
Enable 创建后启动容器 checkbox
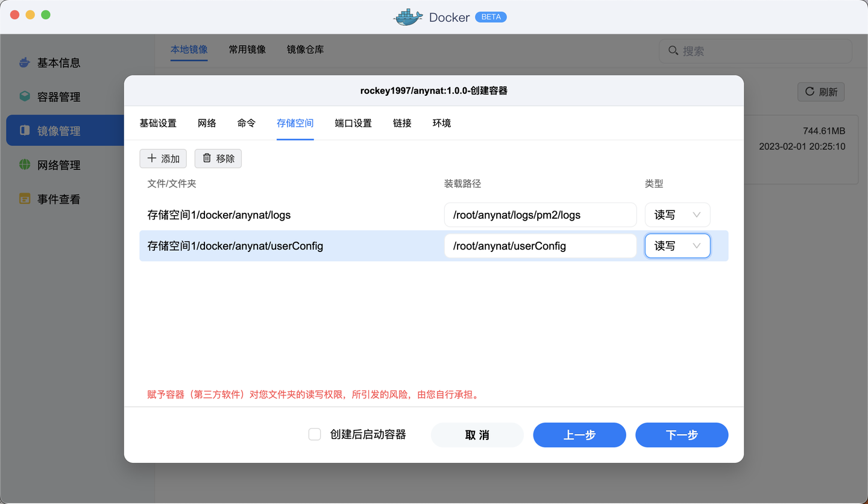tap(314, 434)
